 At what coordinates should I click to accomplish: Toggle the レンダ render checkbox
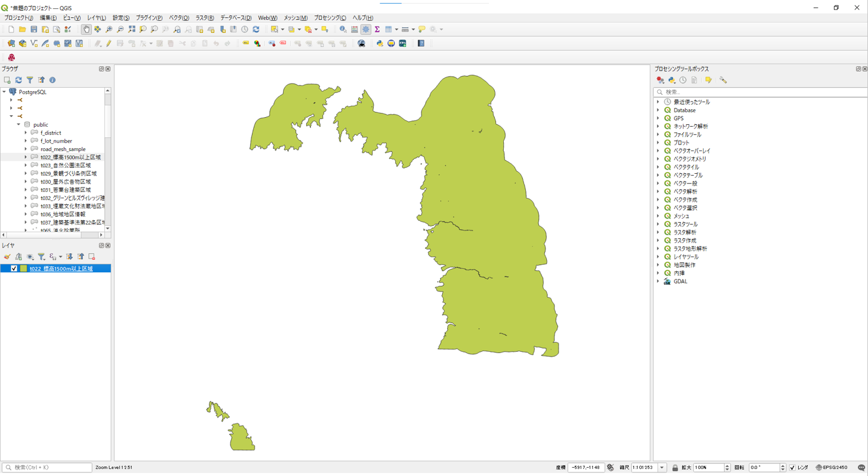click(792, 468)
